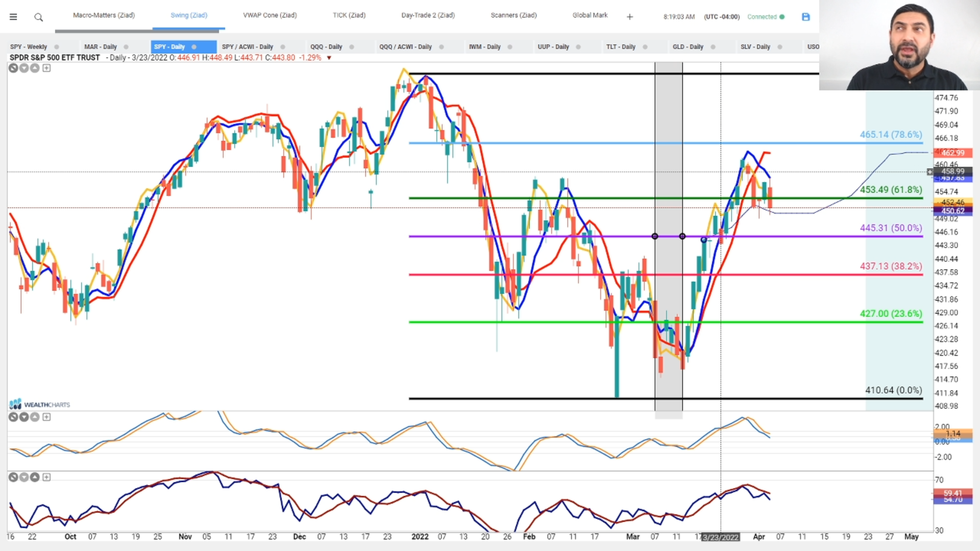Move main price panel up arrow
The height and width of the screenshot is (551, 980).
pos(35,68)
